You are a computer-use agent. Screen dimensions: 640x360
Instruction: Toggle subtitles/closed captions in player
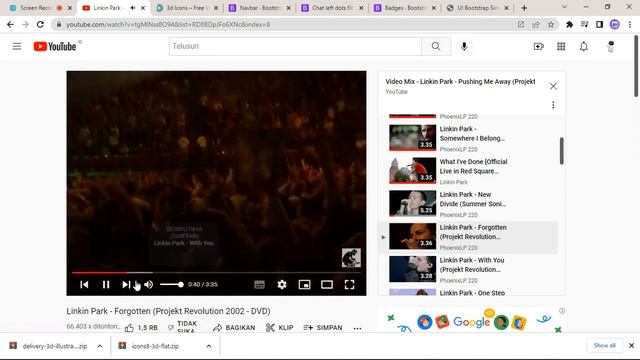pos(260,284)
